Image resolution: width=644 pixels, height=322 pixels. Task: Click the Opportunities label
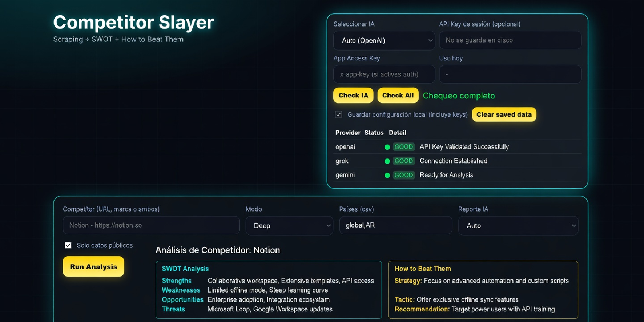click(182, 300)
